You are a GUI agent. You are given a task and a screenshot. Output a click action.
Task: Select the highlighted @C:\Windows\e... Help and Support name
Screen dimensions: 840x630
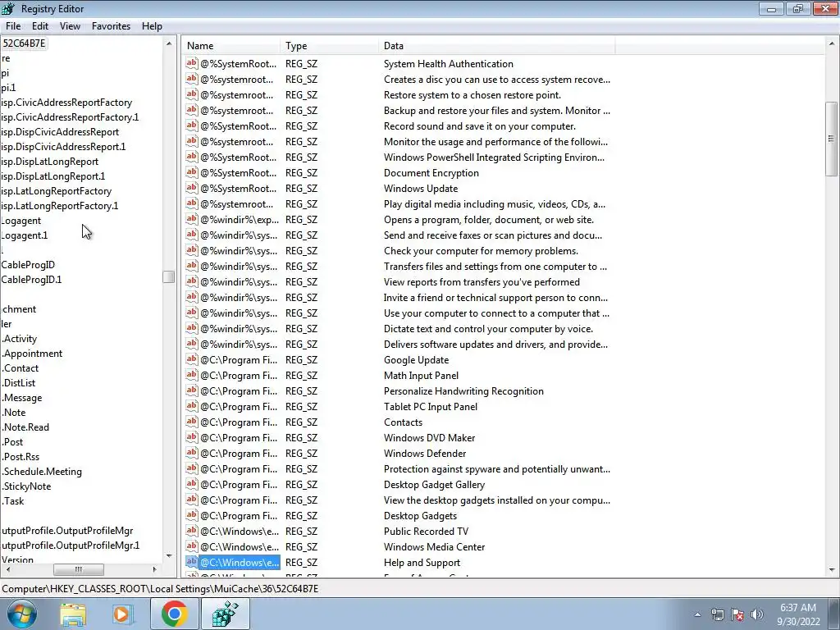click(240, 562)
